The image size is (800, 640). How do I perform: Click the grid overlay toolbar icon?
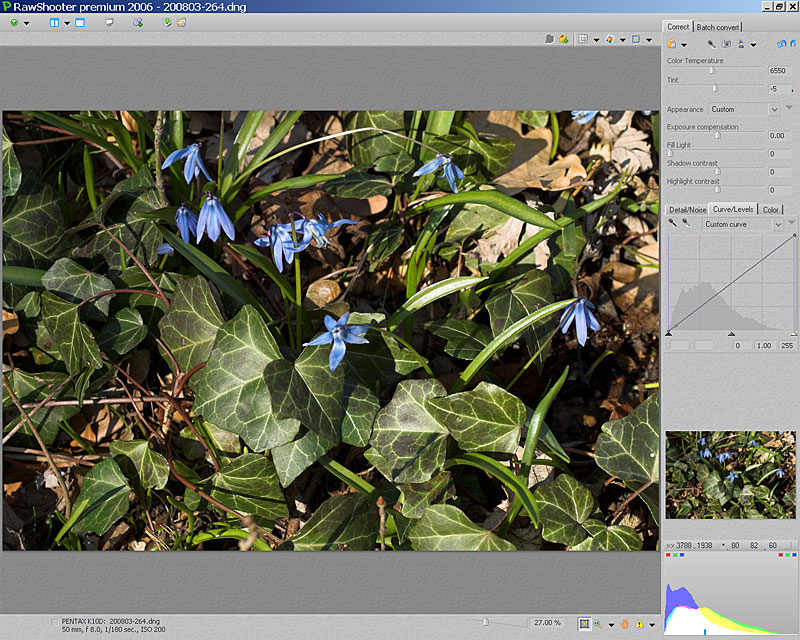[583, 39]
